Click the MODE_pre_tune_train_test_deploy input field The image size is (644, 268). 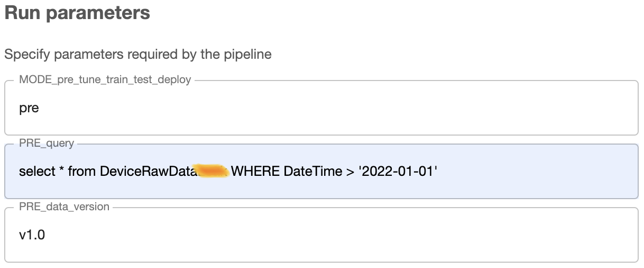[x=321, y=108]
